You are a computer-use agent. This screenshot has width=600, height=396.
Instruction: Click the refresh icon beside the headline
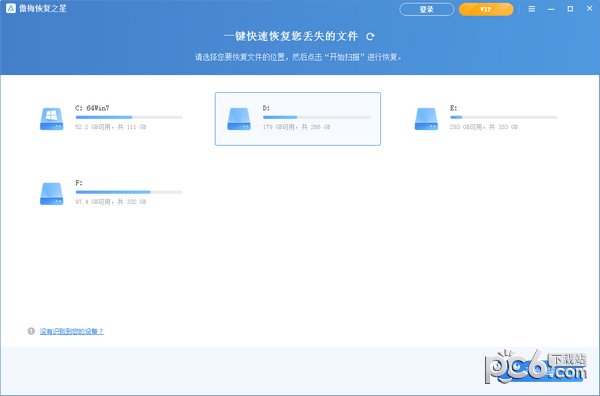pyautogui.click(x=370, y=37)
